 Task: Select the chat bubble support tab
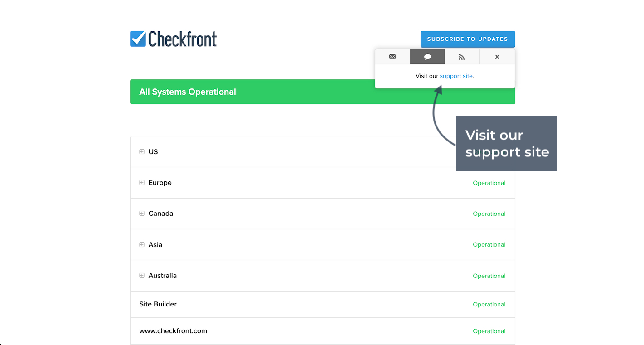(x=427, y=57)
